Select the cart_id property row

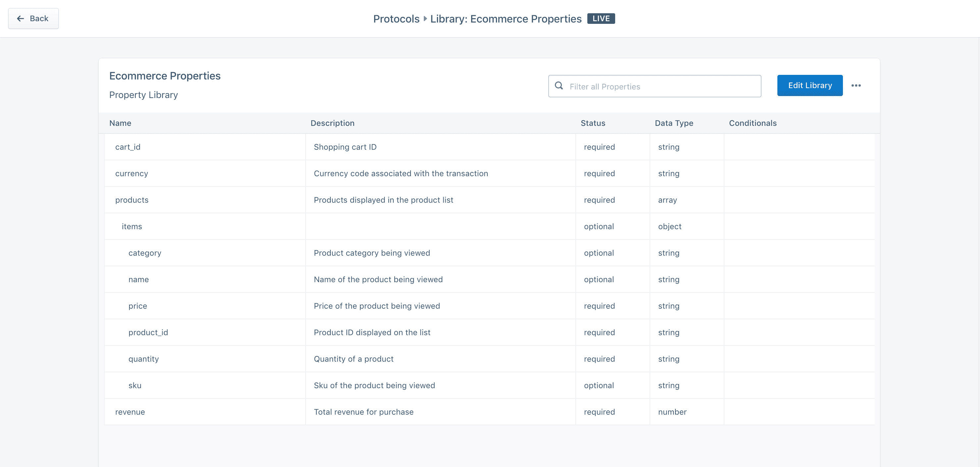128,146
